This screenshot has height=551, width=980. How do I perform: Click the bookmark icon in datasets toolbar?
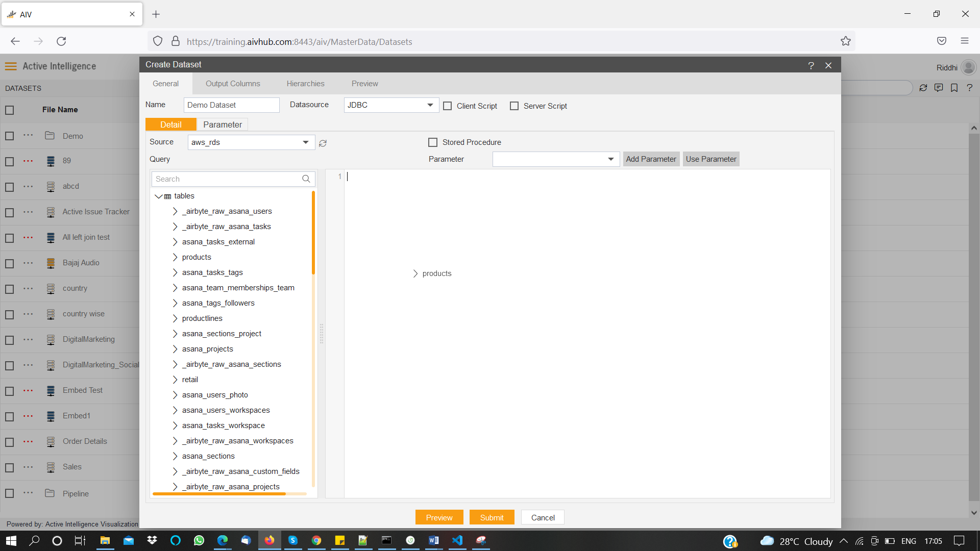tap(954, 88)
